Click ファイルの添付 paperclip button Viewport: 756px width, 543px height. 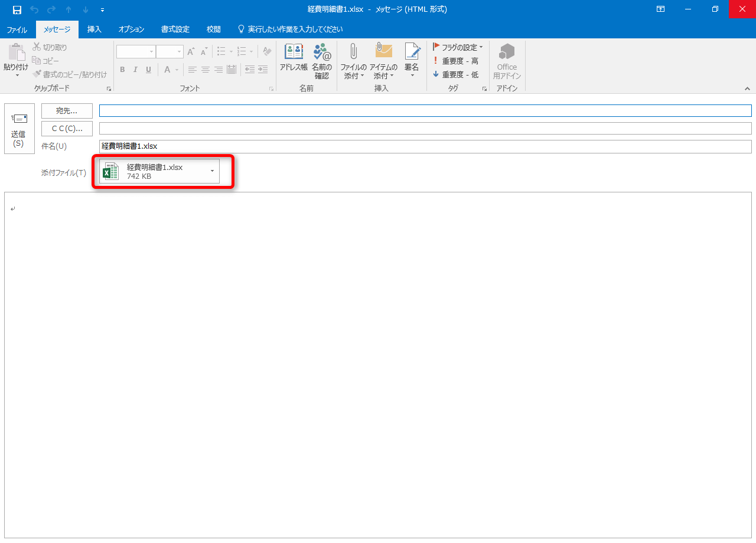[x=353, y=61]
